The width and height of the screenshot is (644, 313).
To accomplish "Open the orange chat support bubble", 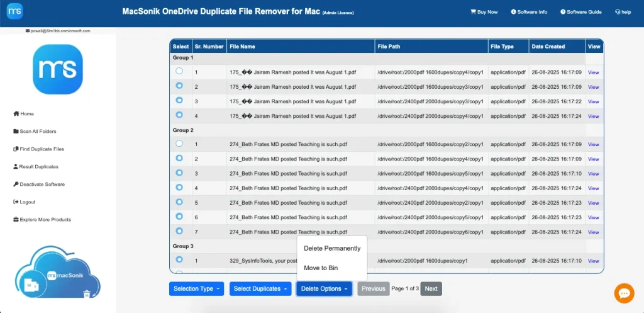I will pos(624,293).
